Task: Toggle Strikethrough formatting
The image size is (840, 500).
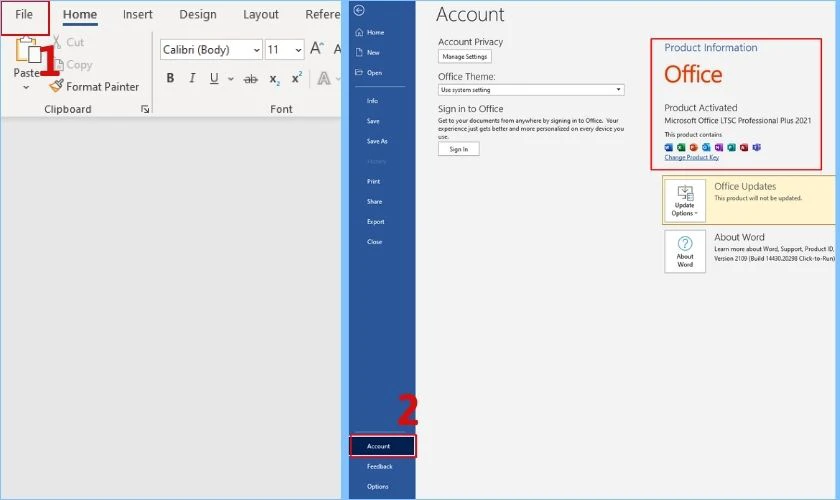Action: pos(250,79)
